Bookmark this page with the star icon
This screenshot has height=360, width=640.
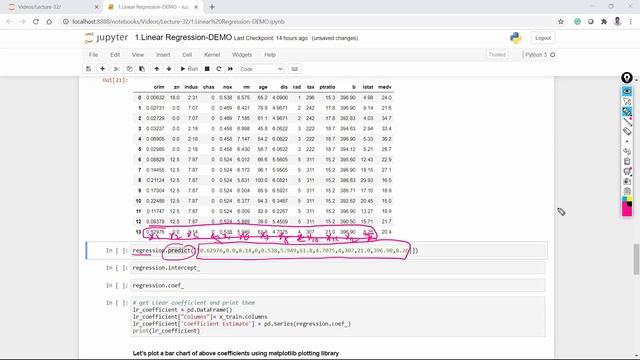tap(561, 22)
